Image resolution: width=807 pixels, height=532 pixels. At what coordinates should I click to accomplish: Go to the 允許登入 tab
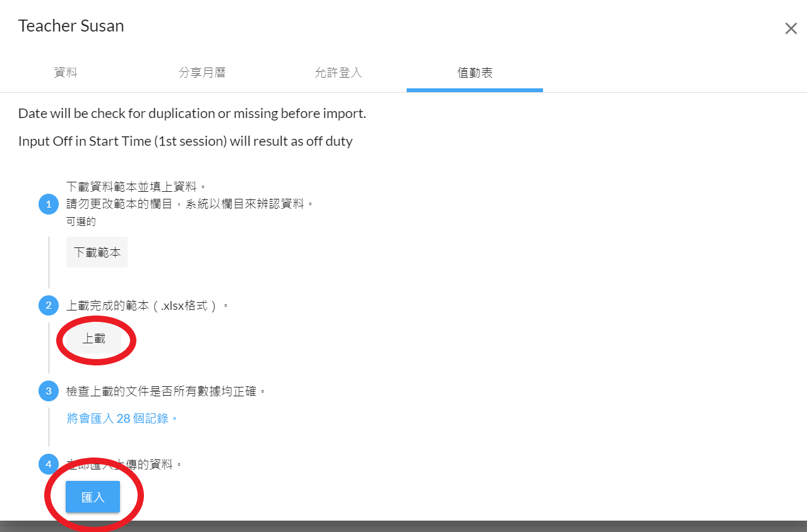pyautogui.click(x=338, y=73)
